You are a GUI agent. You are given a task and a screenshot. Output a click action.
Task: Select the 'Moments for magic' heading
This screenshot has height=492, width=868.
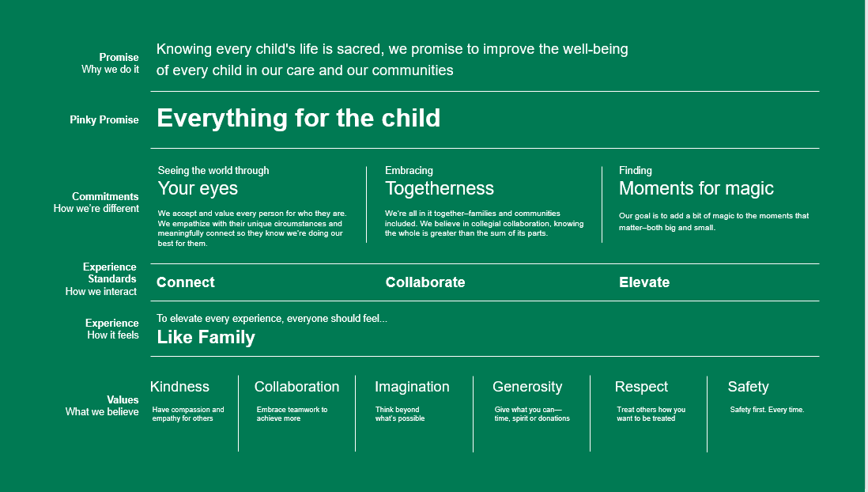coord(696,188)
